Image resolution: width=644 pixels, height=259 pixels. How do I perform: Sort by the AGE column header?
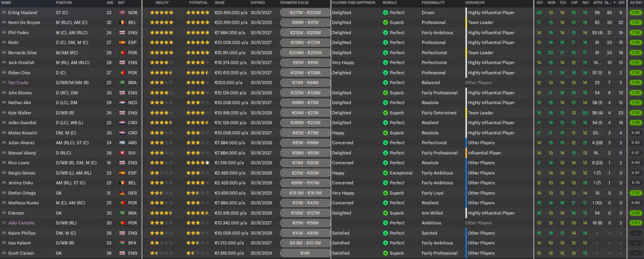[x=110, y=3]
